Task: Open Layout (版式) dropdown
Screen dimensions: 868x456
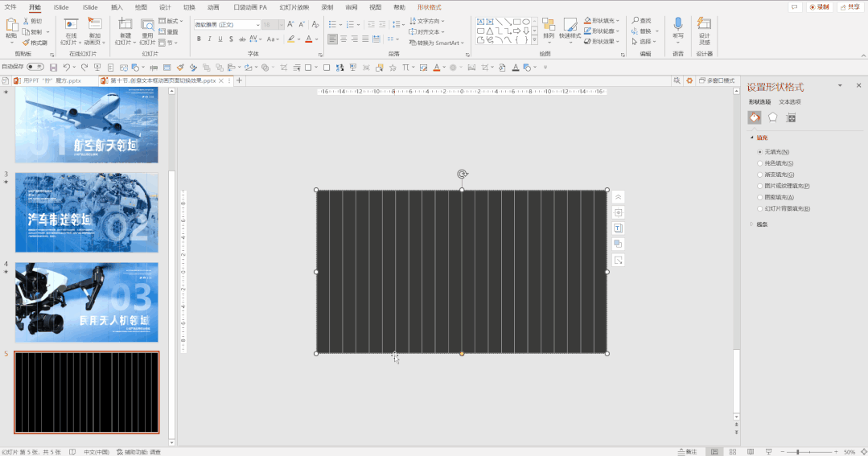Action: tap(171, 21)
